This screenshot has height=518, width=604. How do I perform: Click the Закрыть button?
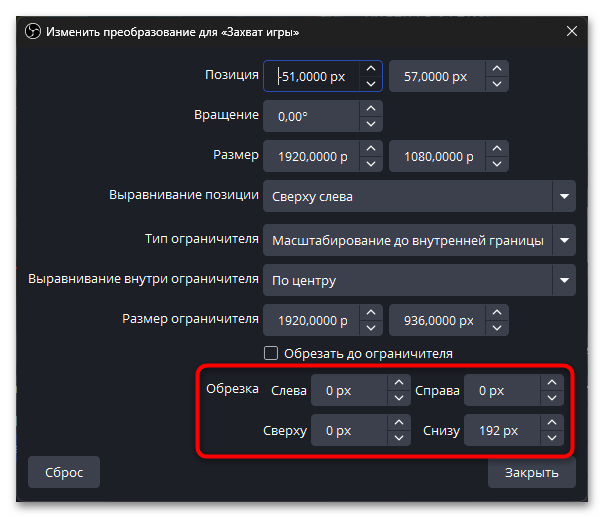[x=532, y=472]
